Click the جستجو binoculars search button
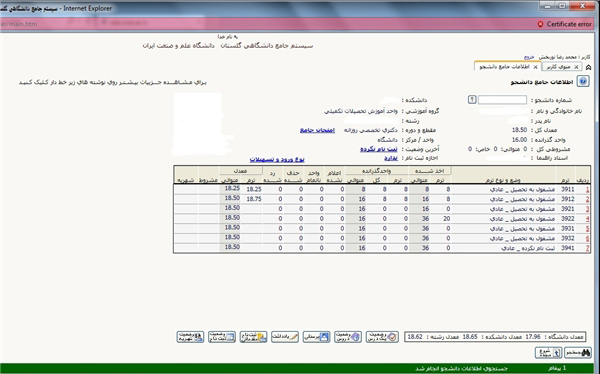This screenshot has height=374, width=600. pyautogui.click(x=578, y=353)
